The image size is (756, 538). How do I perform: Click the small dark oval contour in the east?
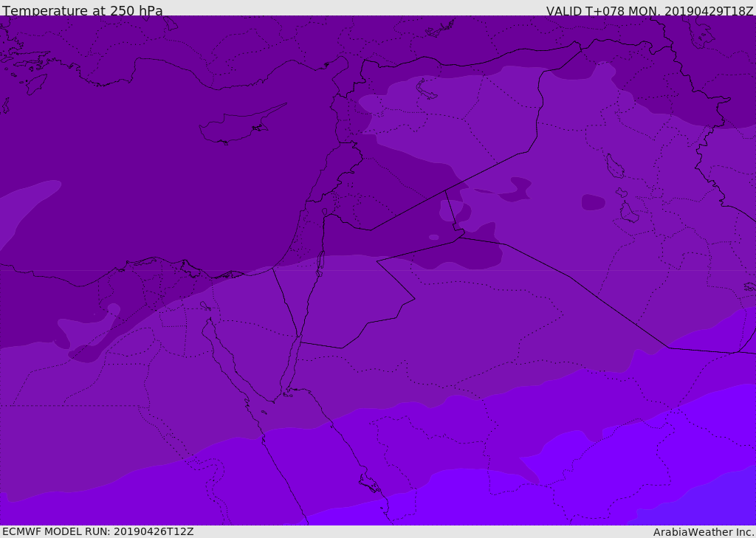tap(593, 201)
